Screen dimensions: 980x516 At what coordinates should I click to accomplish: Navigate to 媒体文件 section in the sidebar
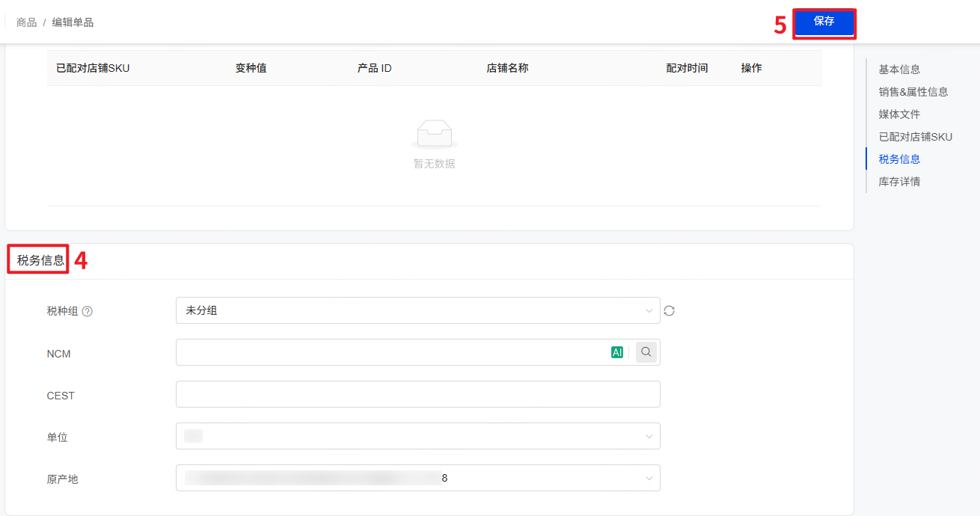[899, 114]
